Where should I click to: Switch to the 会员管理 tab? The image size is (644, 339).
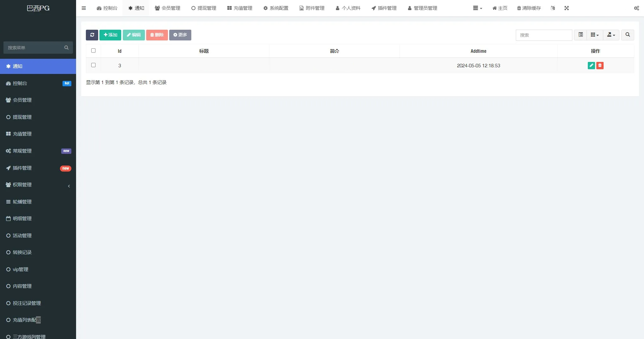168,8
